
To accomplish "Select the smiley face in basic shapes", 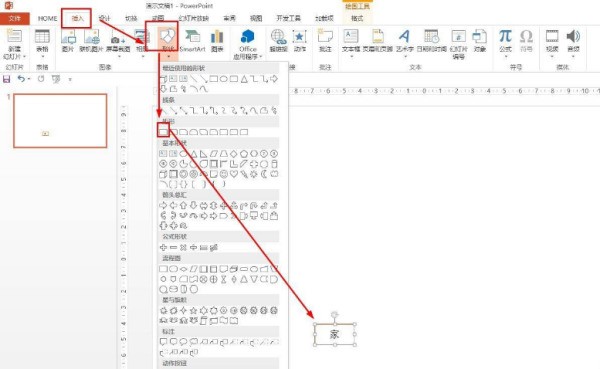I will (x=224, y=174).
